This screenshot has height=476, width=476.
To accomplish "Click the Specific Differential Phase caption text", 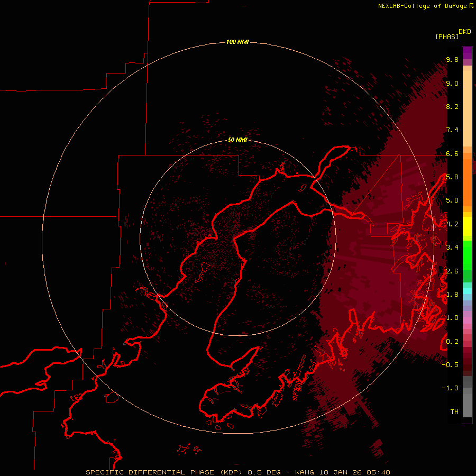I will pos(237,472).
